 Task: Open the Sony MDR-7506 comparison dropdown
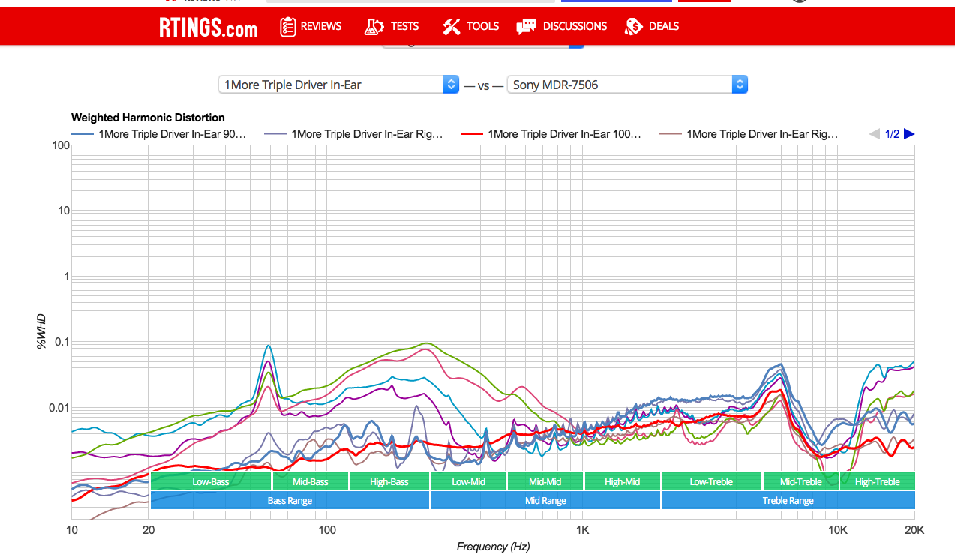[627, 85]
